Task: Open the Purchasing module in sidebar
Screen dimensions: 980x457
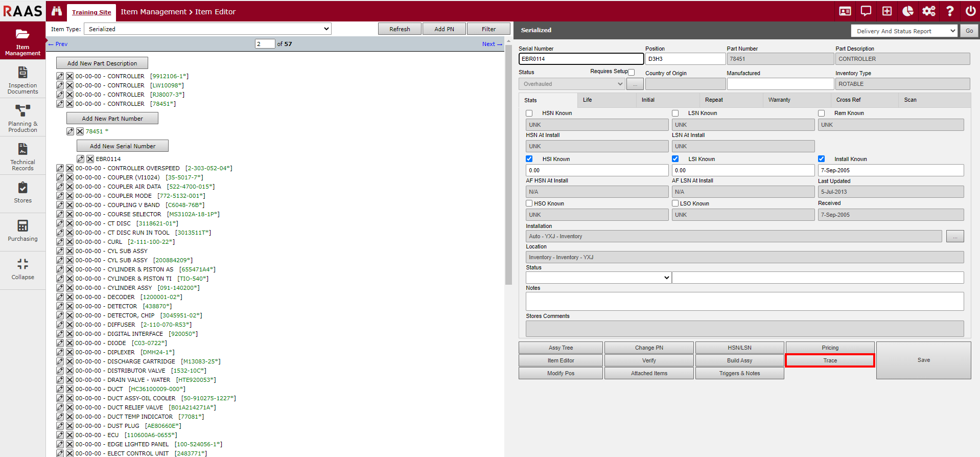Action: [x=22, y=230]
